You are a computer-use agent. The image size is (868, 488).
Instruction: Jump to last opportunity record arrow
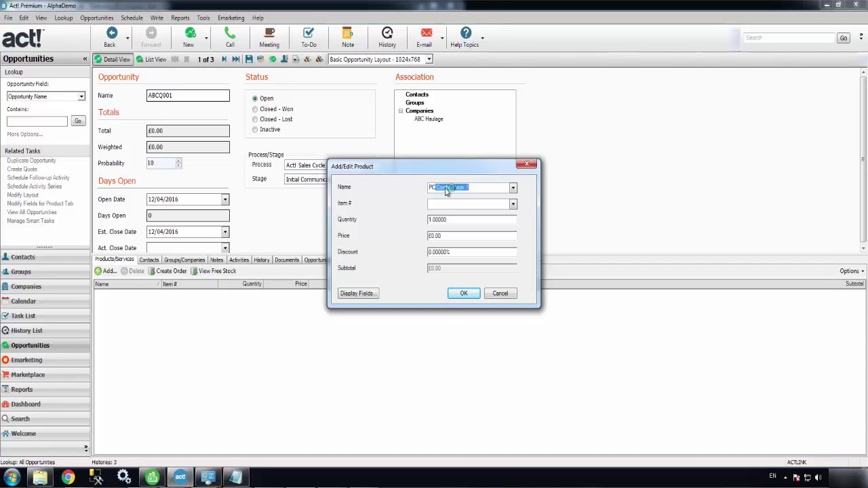[x=235, y=60]
